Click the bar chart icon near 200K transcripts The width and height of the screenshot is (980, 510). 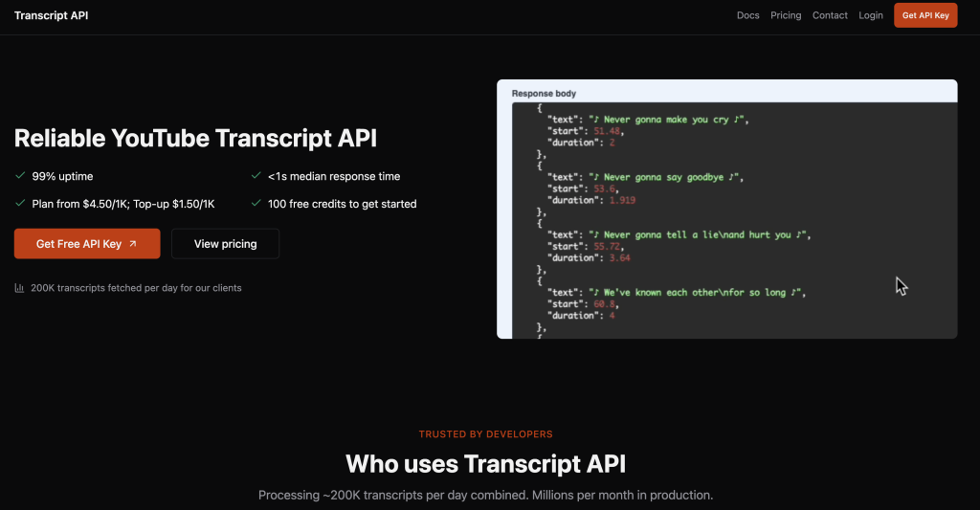coord(20,288)
